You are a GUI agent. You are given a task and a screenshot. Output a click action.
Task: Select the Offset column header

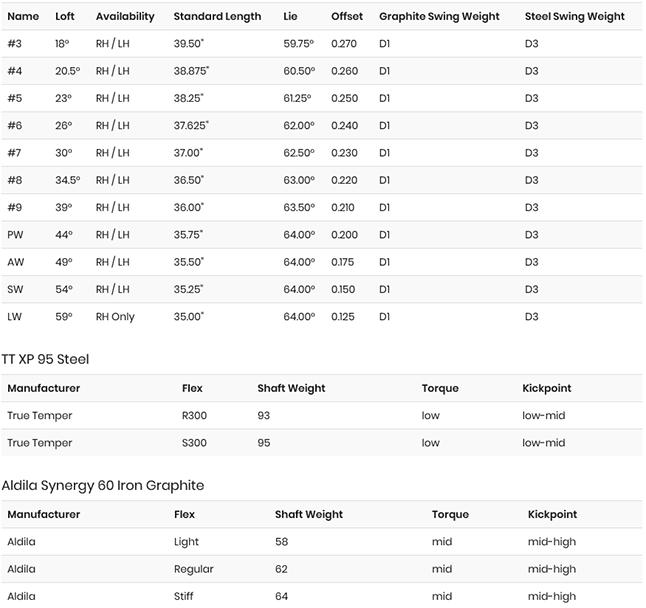tap(347, 17)
